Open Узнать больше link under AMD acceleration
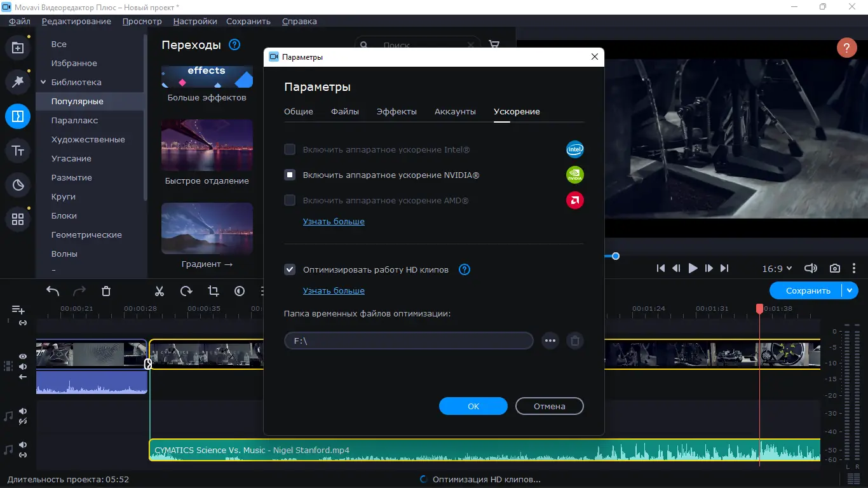This screenshot has width=868, height=488. point(334,221)
